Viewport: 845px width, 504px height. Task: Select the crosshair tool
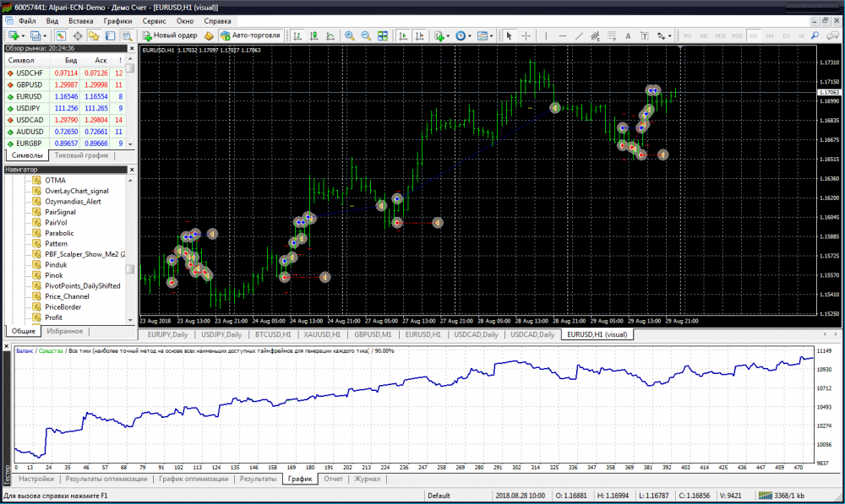point(526,35)
